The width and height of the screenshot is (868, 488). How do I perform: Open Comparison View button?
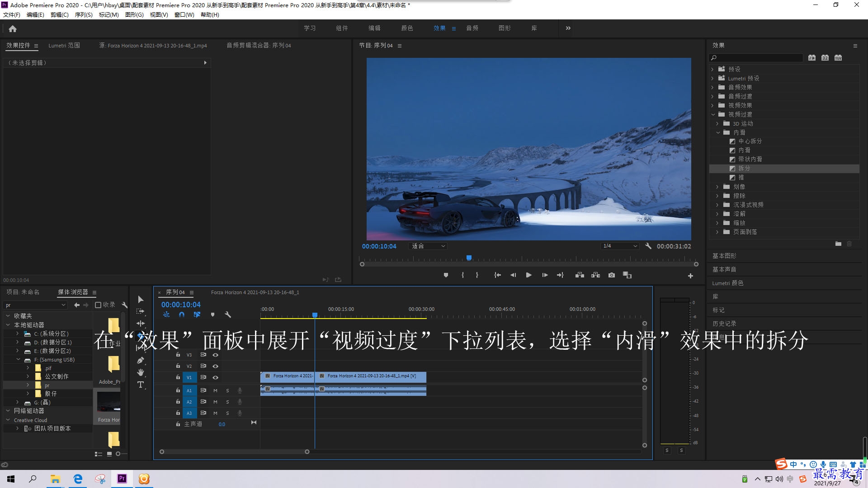click(x=627, y=275)
